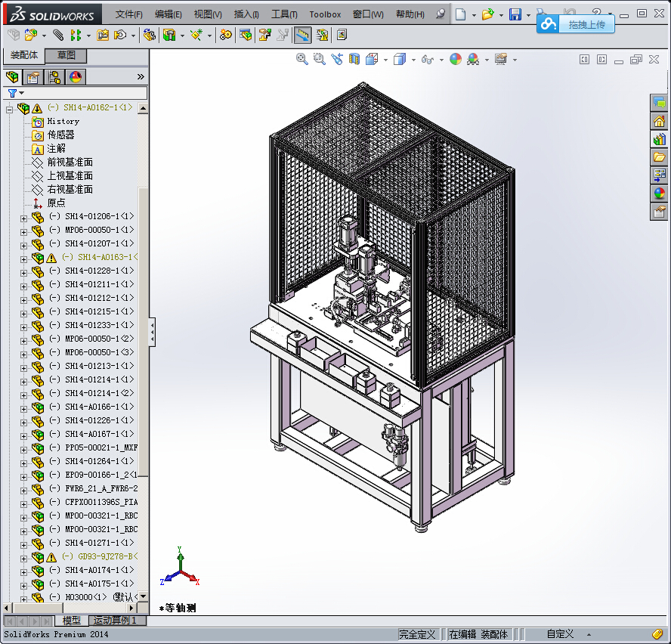Open the ConfigurationManager tab in the left panel
671x644 pixels.
(x=54, y=76)
